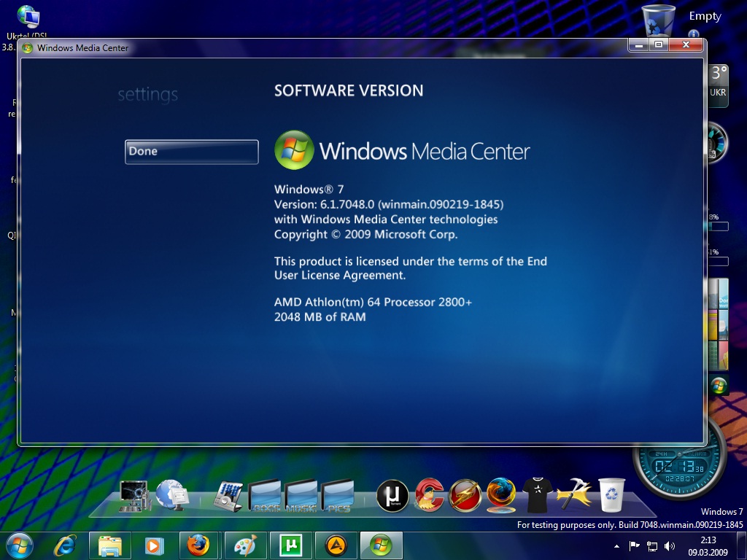Open Windows Explorer from the taskbar
747x560 pixels.
[x=109, y=545]
